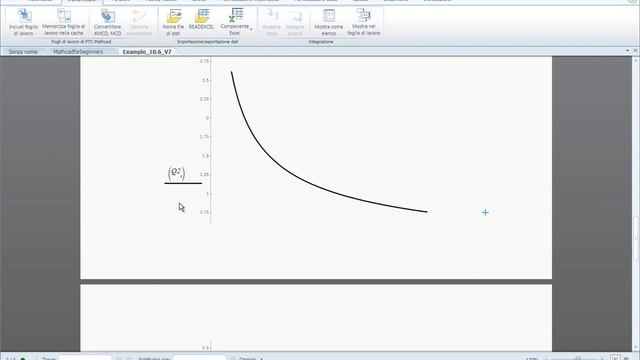Click the Importazione/esportazione dati group label

click(x=208, y=42)
